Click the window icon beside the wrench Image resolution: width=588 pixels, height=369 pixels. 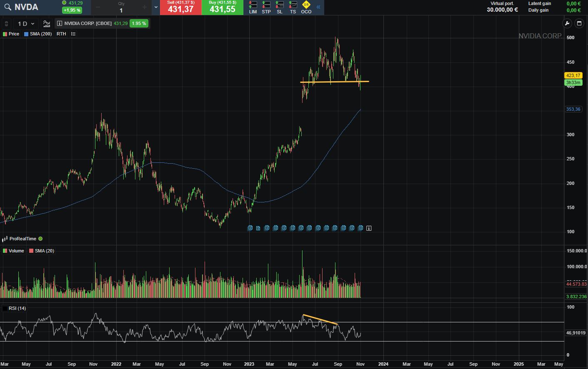[x=579, y=23]
